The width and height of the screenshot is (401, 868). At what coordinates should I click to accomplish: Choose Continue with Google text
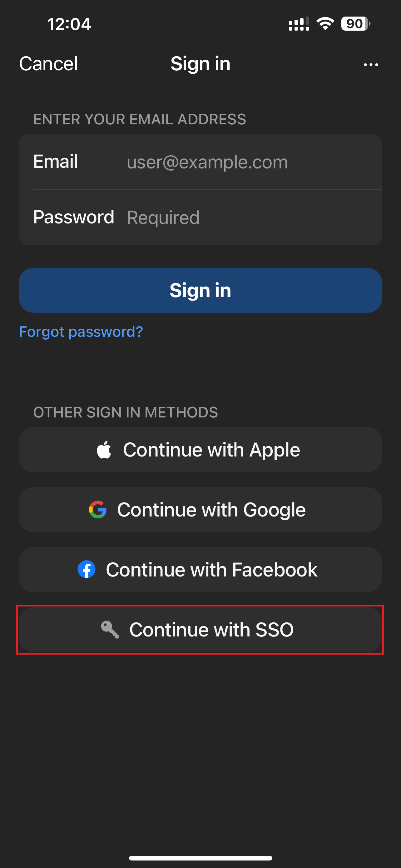(211, 510)
